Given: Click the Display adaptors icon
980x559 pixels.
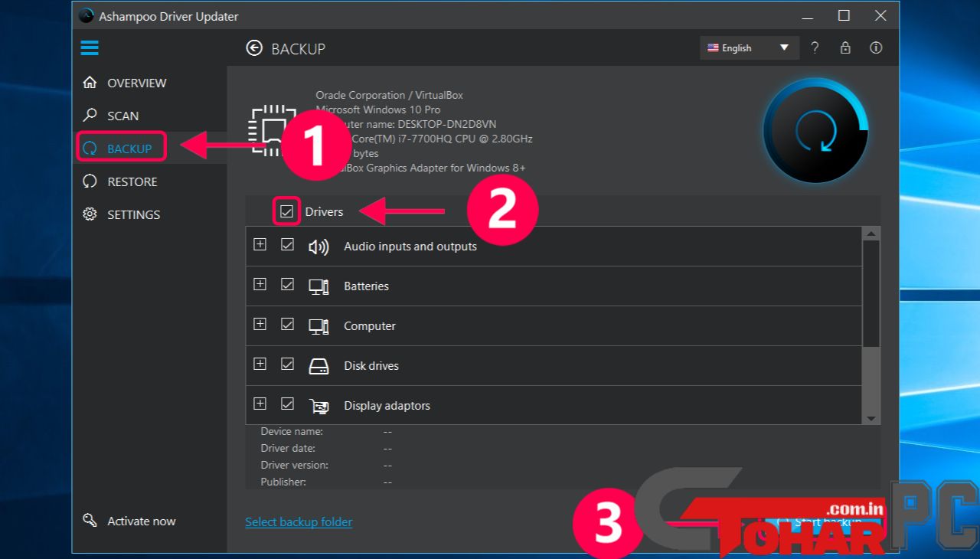Looking at the screenshot, I should coord(318,406).
